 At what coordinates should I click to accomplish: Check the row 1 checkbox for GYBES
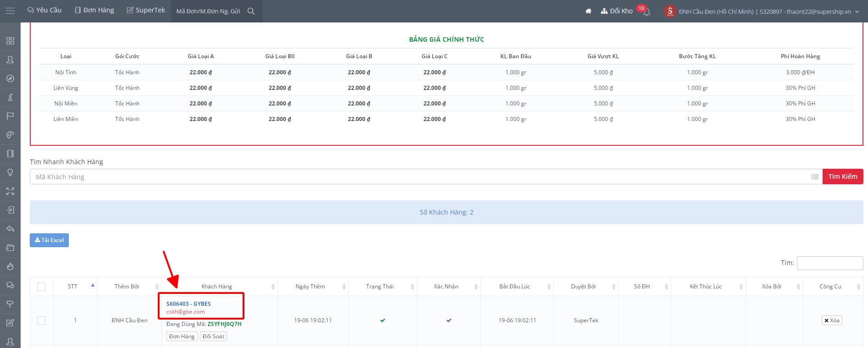(x=41, y=320)
